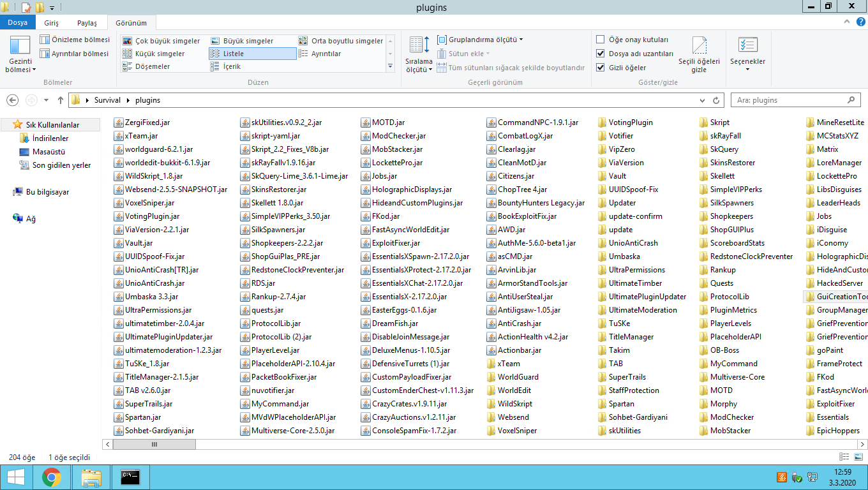The width and height of the screenshot is (868, 490).
Task: Switch to İçerik content view
Action: 225,66
